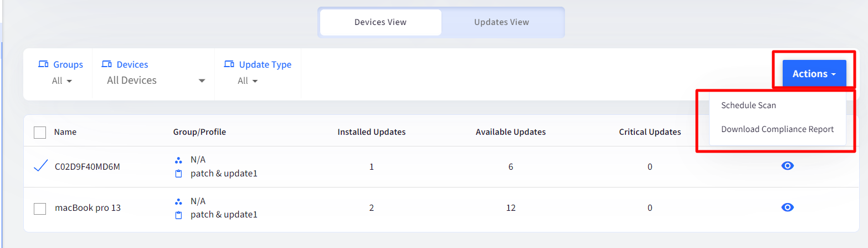This screenshot has width=868, height=248.
Task: Click the Groups filter device icon
Action: click(x=43, y=64)
